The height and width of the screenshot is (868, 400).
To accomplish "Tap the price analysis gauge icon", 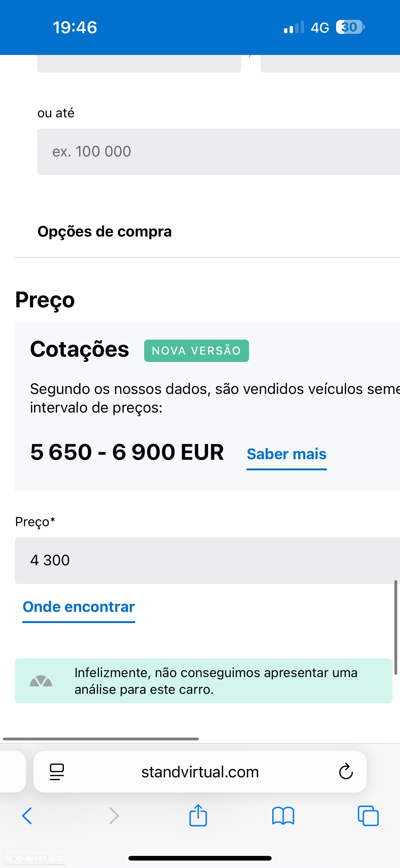I will click(41, 681).
